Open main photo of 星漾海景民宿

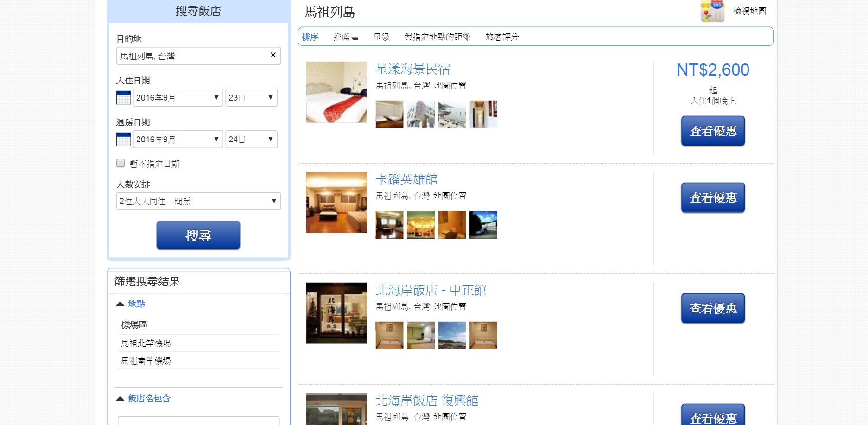[336, 92]
